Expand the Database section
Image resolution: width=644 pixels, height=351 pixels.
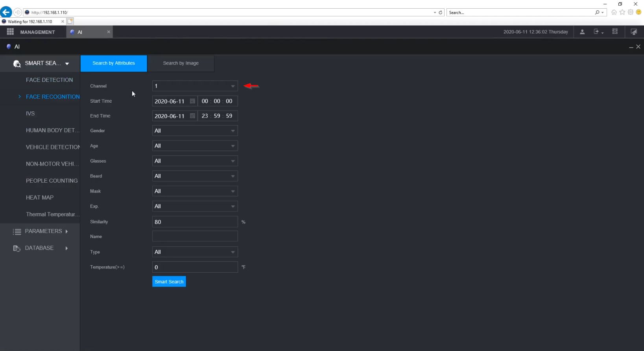66,248
